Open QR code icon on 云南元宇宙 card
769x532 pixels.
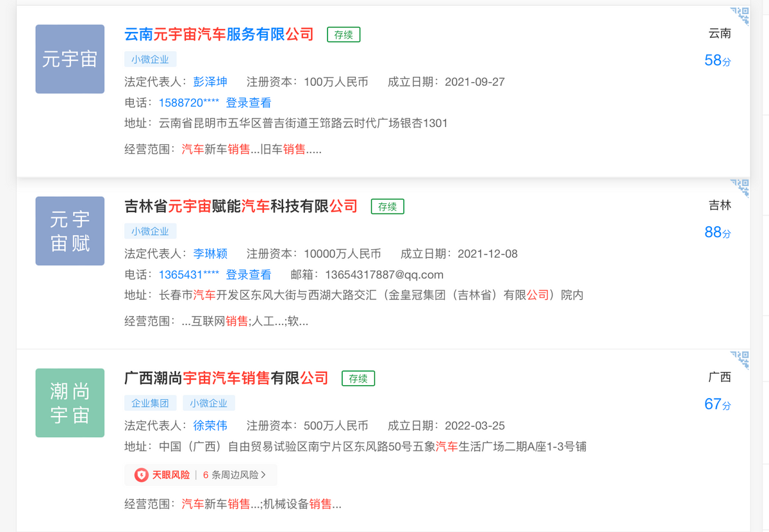coord(740,16)
